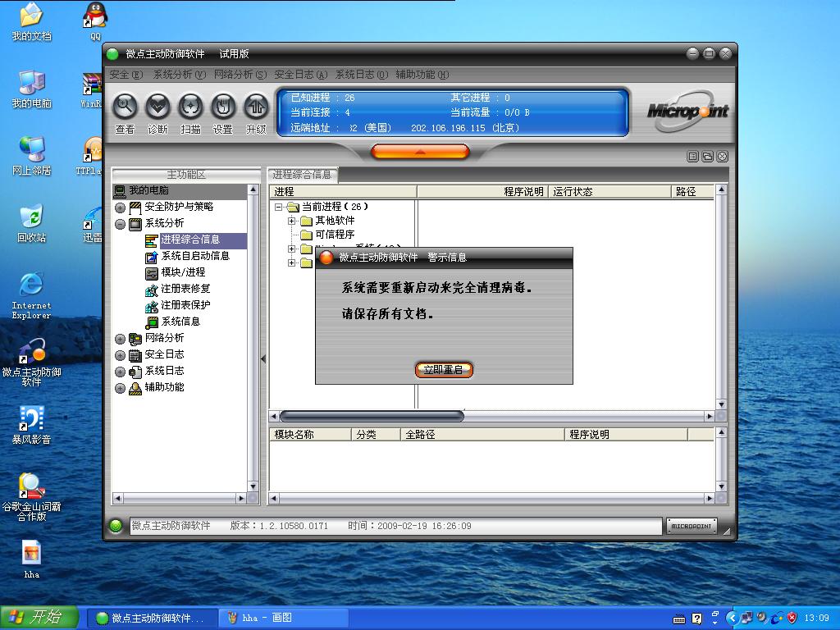Screen dimensions: 840x630
Task: Expand the 安全防护与策略 tree node
Action: click(121, 208)
